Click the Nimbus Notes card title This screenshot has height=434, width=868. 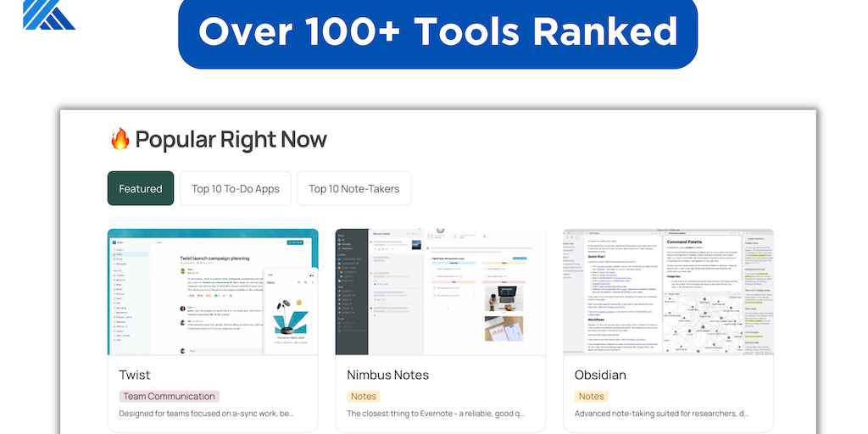point(387,375)
